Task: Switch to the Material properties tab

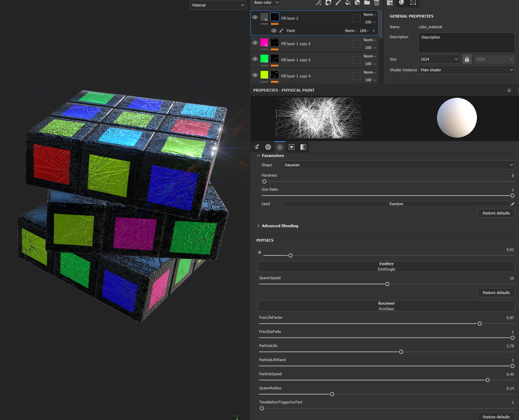Action: pos(303,147)
